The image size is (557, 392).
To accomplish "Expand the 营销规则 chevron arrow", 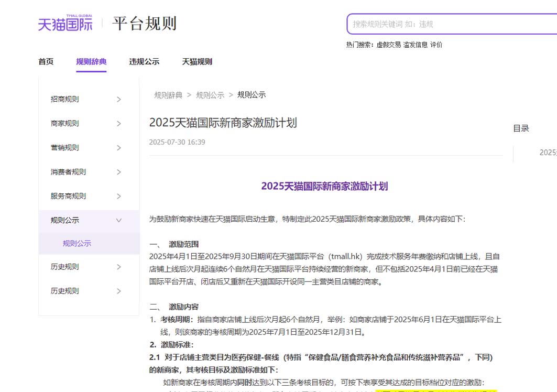I will point(119,148).
